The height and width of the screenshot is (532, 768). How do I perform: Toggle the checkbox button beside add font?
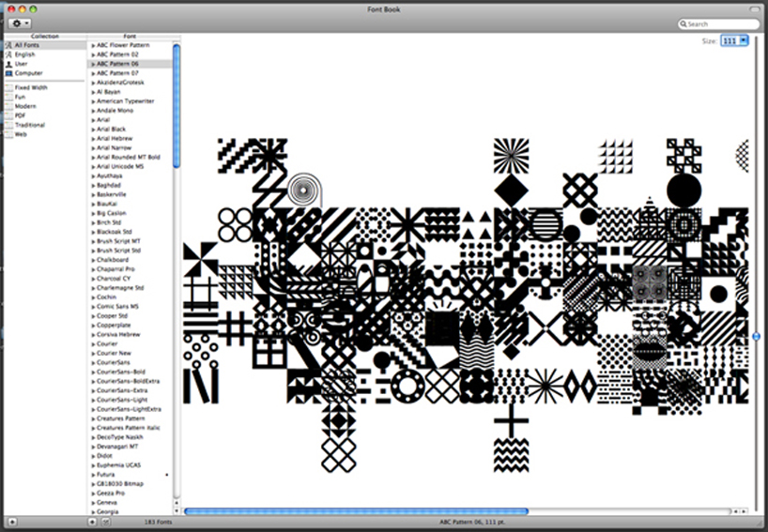pyautogui.click(x=105, y=522)
